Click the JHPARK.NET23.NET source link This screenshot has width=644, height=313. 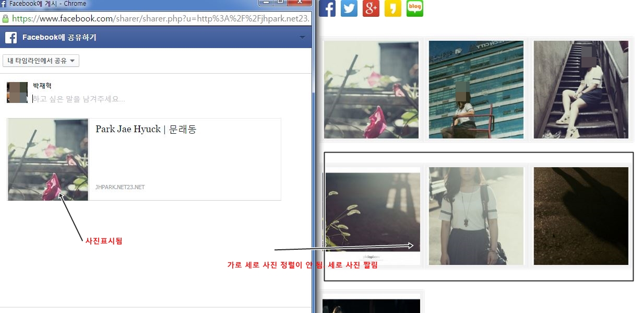120,187
